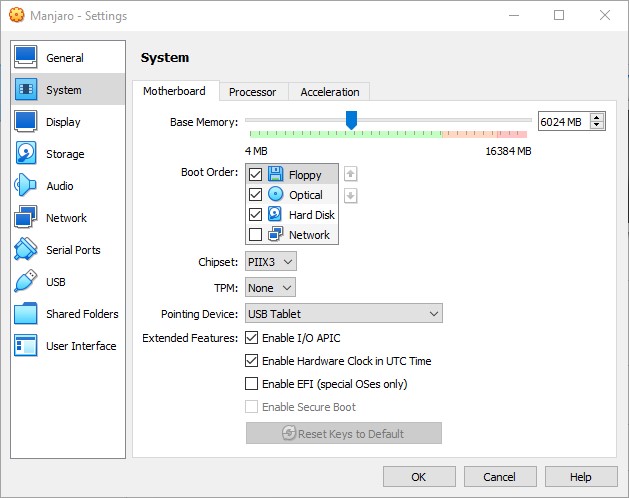Click the Optical disc boot icon
Viewport: 629px width, 498px height.
pyautogui.click(x=275, y=194)
